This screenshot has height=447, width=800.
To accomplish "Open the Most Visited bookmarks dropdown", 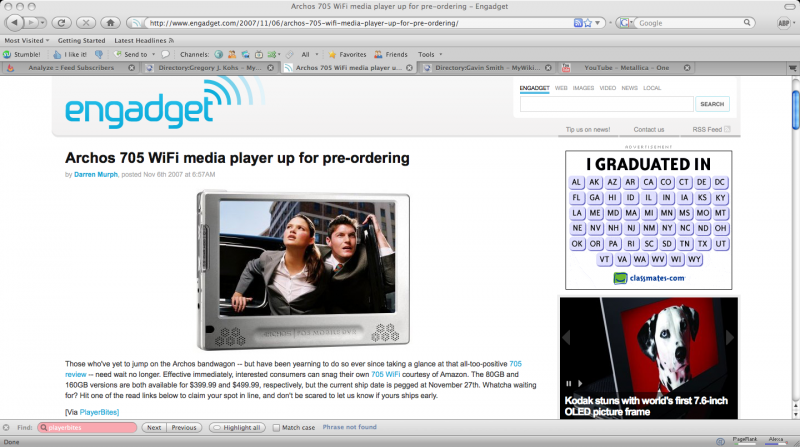I will coord(27,40).
